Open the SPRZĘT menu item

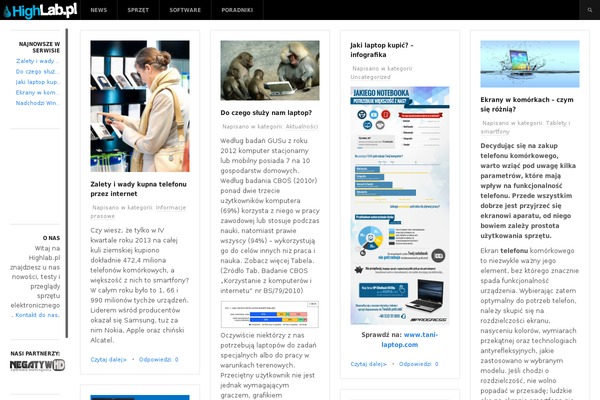(x=138, y=10)
